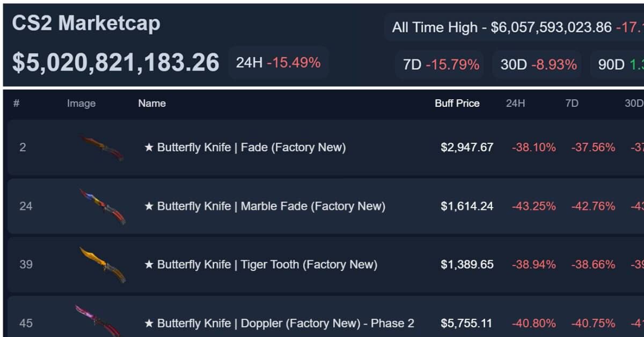Screen dimensions: 644x337
Task: Sort table by Name column header
Action: (152, 104)
